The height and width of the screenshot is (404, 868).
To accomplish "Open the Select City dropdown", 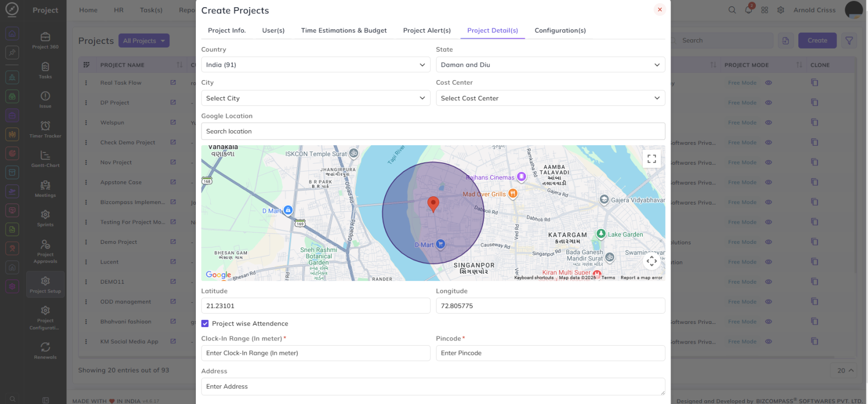I will [x=316, y=98].
